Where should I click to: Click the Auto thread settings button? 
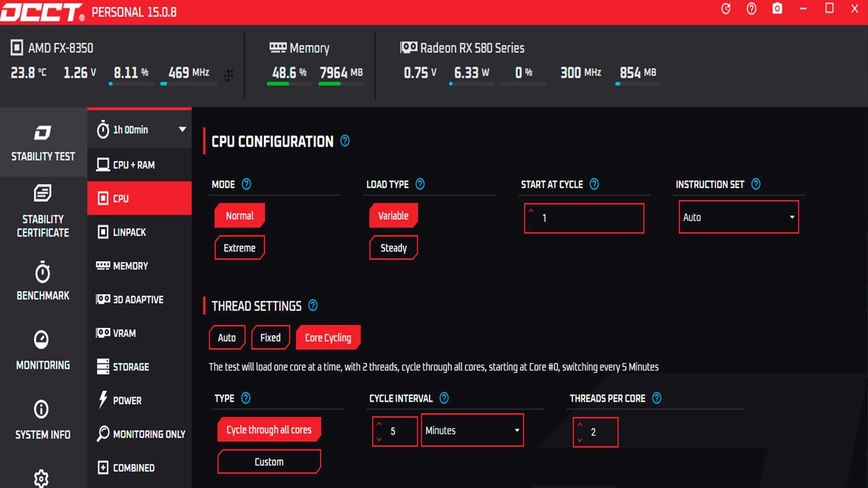226,338
